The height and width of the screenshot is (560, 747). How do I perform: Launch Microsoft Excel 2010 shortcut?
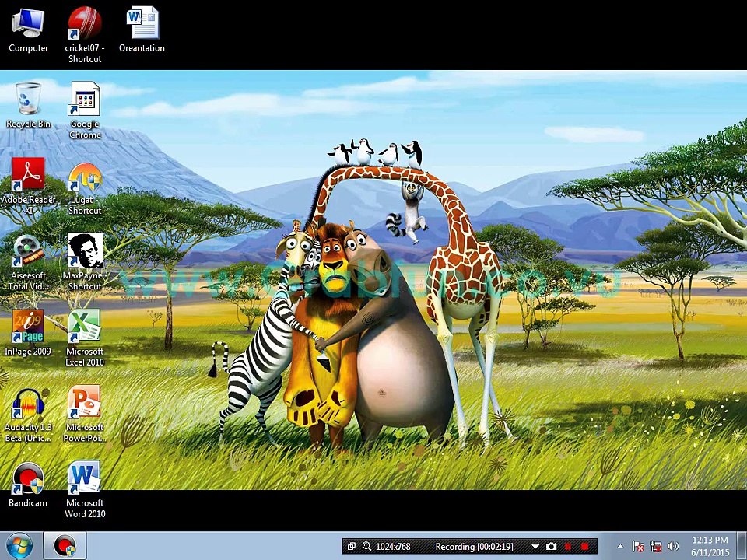pos(85,338)
